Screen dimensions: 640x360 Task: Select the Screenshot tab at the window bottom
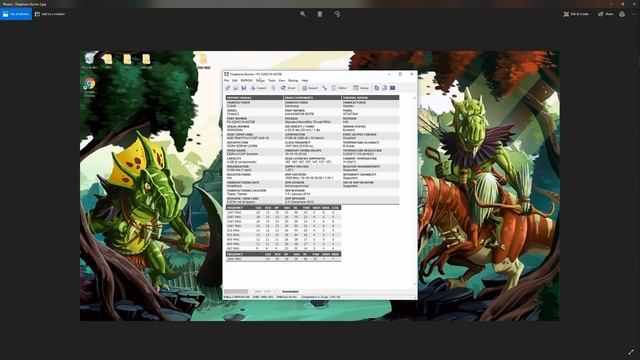290,291
